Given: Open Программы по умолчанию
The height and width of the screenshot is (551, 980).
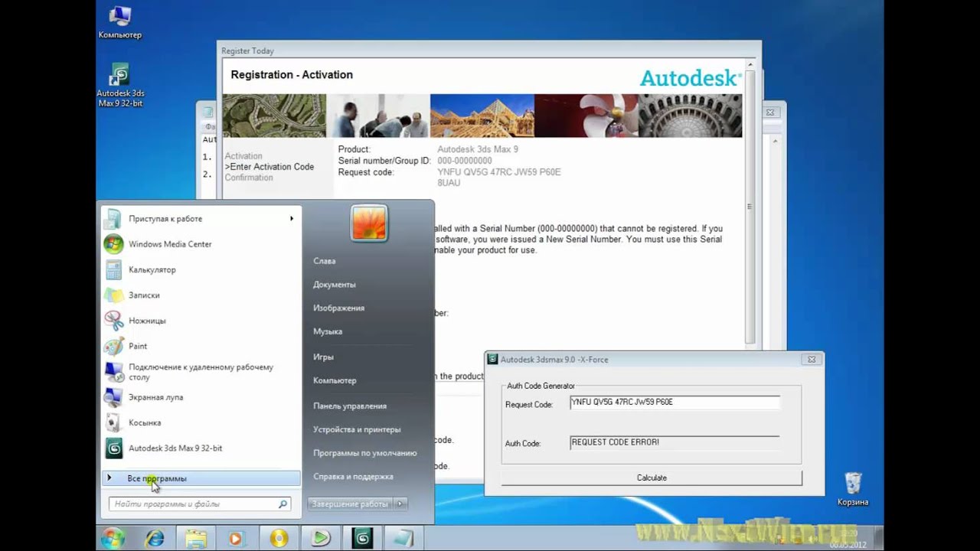Looking at the screenshot, I should (x=364, y=453).
